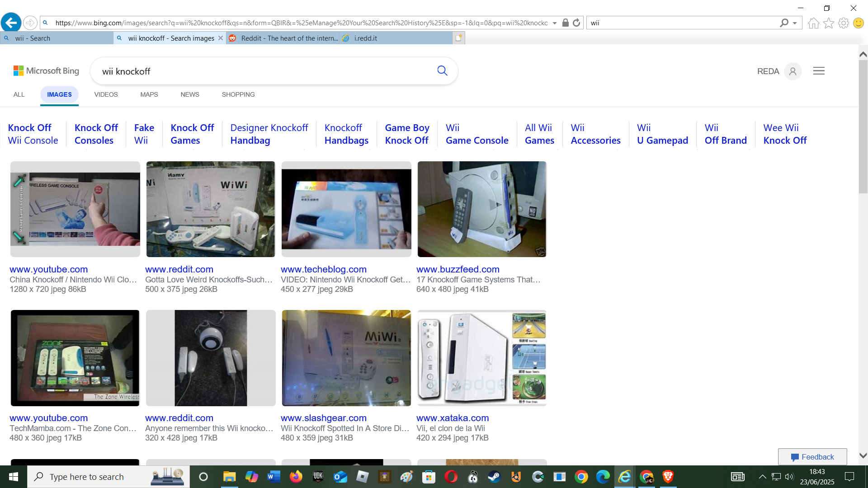This screenshot has width=868, height=488.
Task: Click the scrollbar down arrow
Action: (x=863, y=455)
